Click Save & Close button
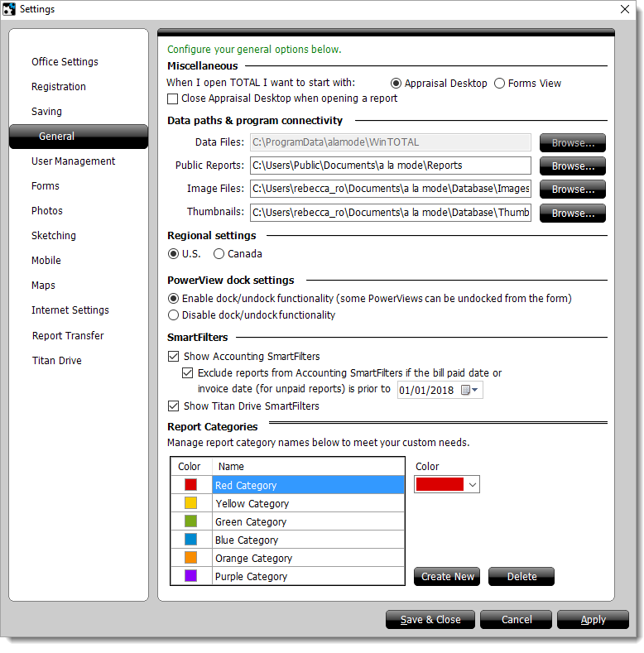Viewport: 644px width, 653px height. click(430, 620)
